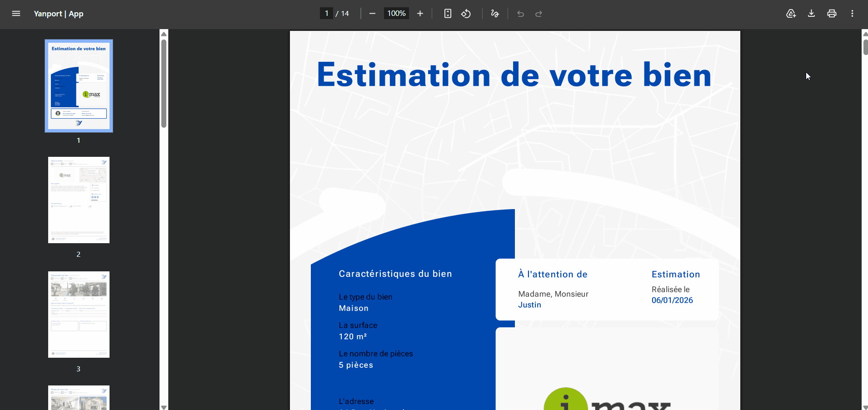Click the 'Caractéristiques du bien' text
The height and width of the screenshot is (410, 868).
(395, 274)
